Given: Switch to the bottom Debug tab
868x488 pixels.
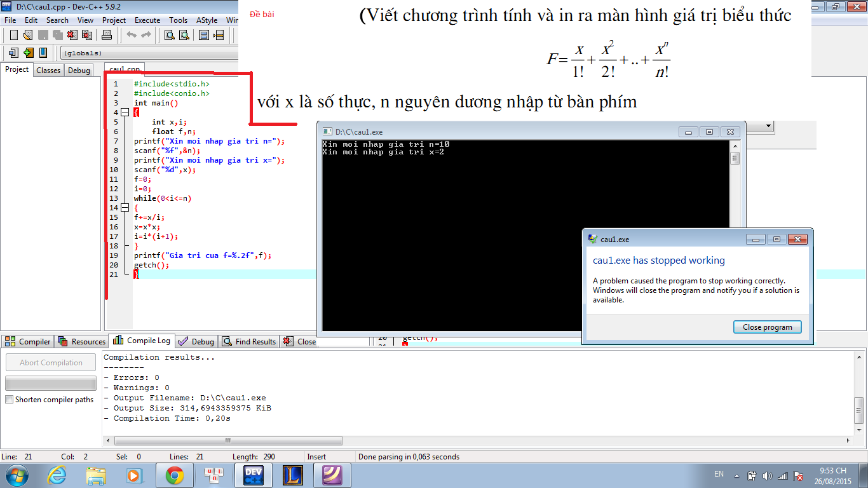Looking at the screenshot, I should click(196, 341).
